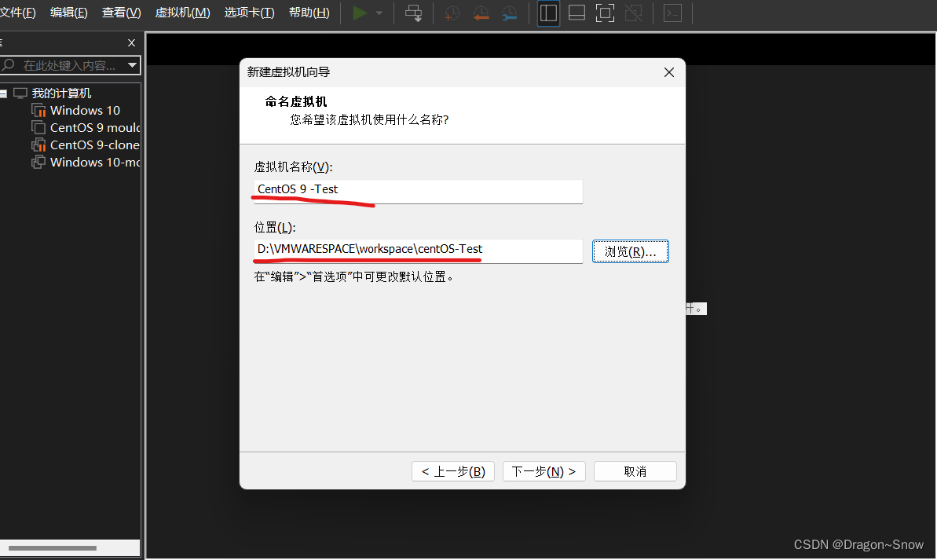Image resolution: width=937 pixels, height=560 pixels.
Task: Click the 虚拟机名称 text field
Action: click(419, 191)
